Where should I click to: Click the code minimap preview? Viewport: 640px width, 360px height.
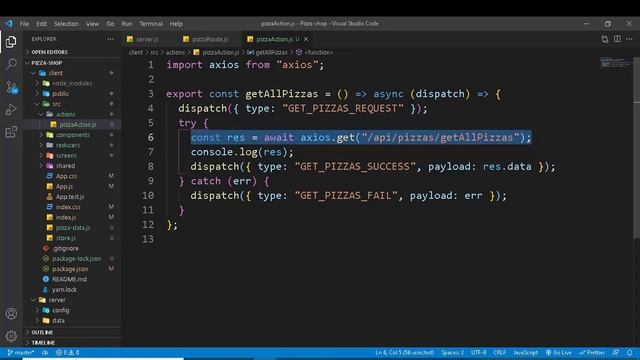[x=616, y=62]
